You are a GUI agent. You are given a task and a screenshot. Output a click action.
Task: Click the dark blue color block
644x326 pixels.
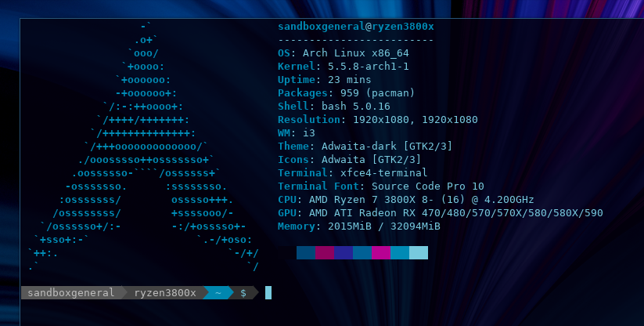pyautogui.click(x=306, y=253)
